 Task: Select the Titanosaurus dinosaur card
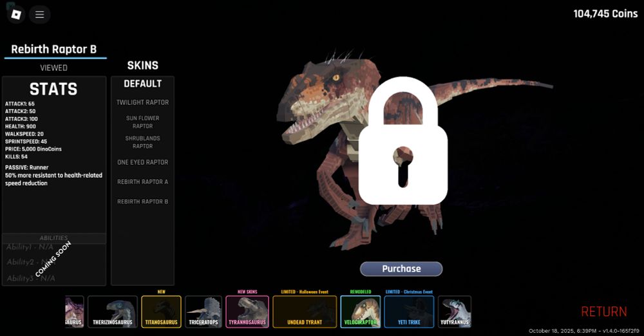coord(161,312)
